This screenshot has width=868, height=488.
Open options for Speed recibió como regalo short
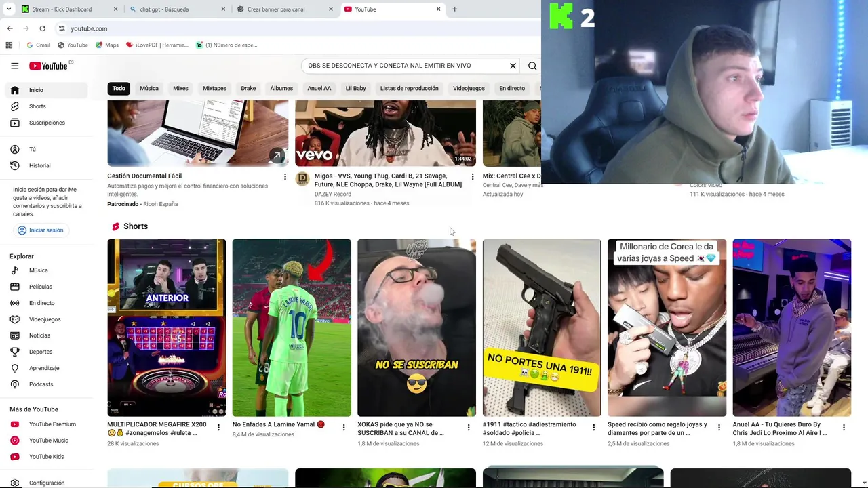719,428
